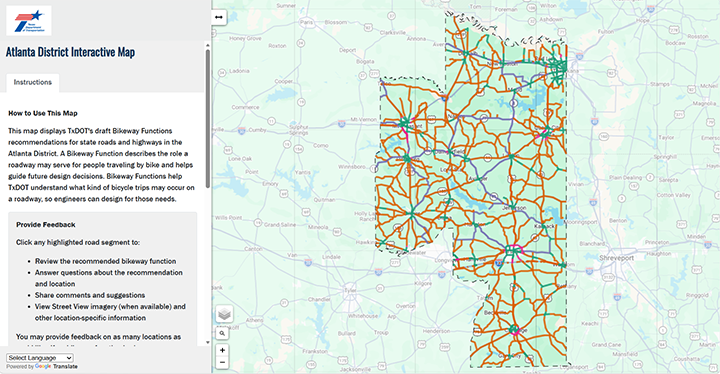The width and height of the screenshot is (720, 374).
Task: Click the Jefferson town label on map
Action: coord(514,208)
